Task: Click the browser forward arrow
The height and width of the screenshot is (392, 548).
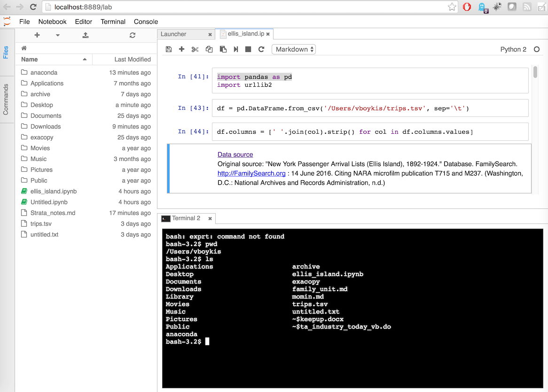Action: [20, 7]
